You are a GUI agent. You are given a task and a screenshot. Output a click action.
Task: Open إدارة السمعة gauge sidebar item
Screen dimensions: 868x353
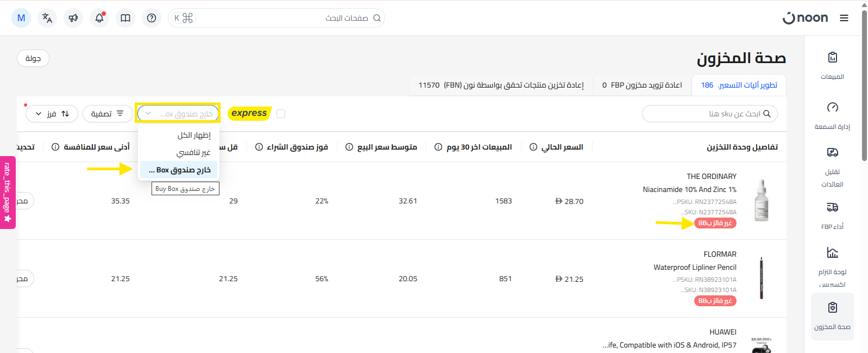pos(832,115)
